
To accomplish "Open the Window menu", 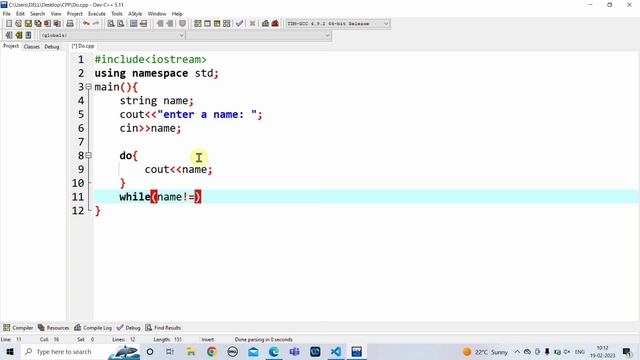I will pos(157,14).
